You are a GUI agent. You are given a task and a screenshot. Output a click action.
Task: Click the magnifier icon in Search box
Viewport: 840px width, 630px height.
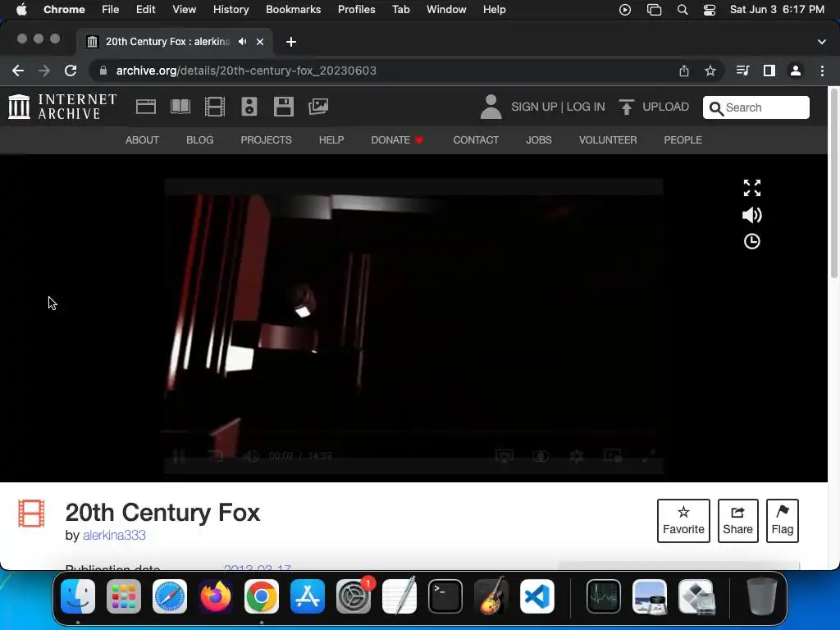[x=716, y=109]
